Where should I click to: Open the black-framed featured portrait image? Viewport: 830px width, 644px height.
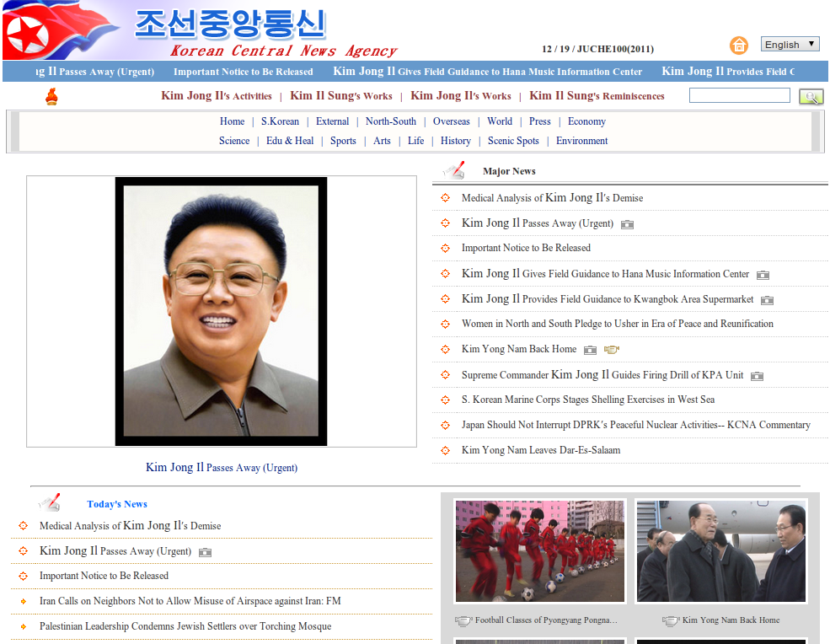[x=221, y=311]
